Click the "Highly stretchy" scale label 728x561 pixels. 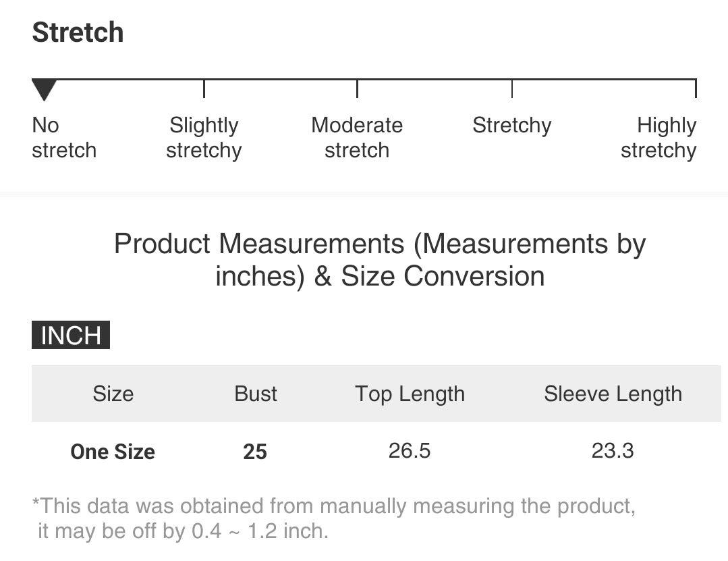pyautogui.click(x=659, y=138)
